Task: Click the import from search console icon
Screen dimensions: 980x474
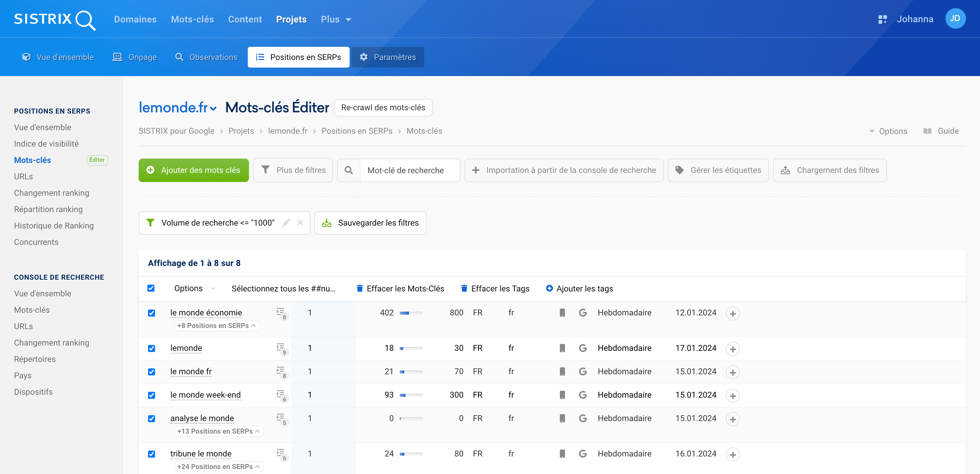Action: click(x=476, y=170)
